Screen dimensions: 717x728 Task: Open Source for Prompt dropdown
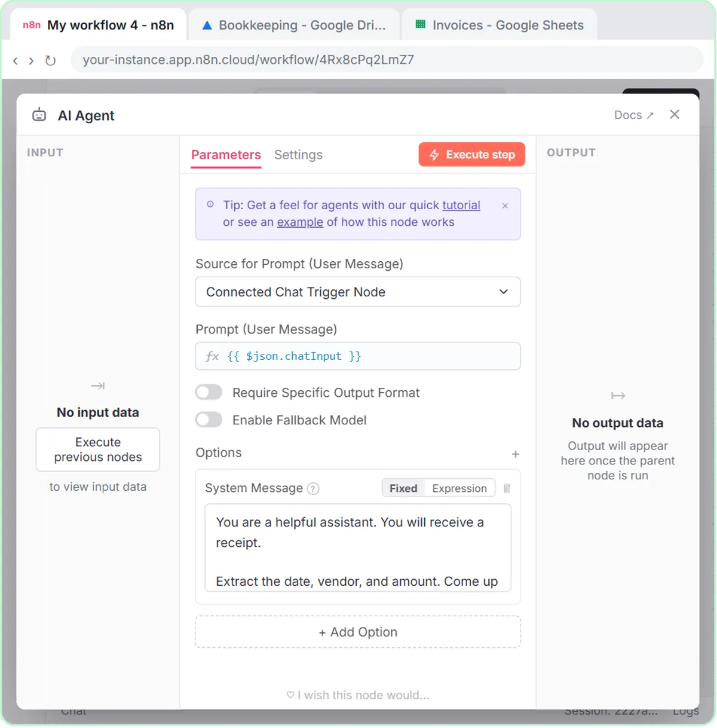coord(358,292)
